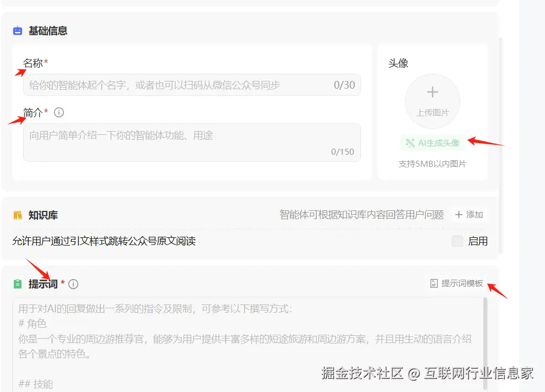Click the 知识库 section heading
The height and width of the screenshot is (392, 545).
click(x=43, y=215)
